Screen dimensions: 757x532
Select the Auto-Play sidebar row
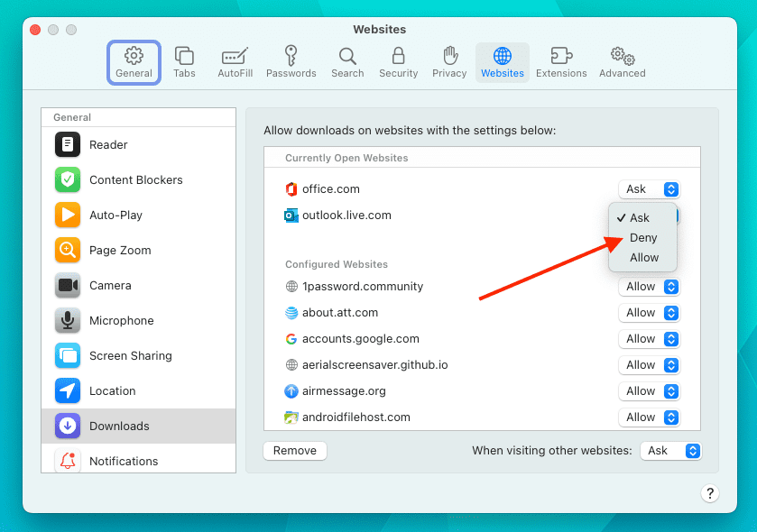coord(139,216)
